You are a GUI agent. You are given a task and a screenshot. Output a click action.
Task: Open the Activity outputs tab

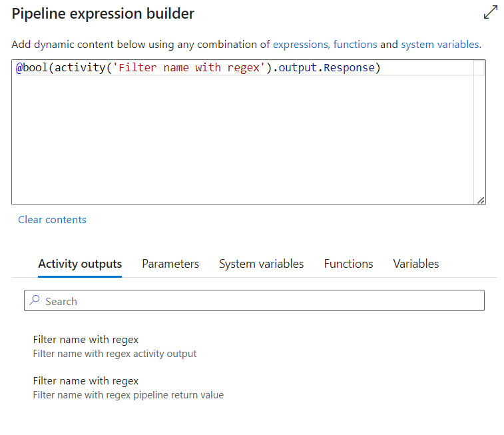[x=80, y=264]
